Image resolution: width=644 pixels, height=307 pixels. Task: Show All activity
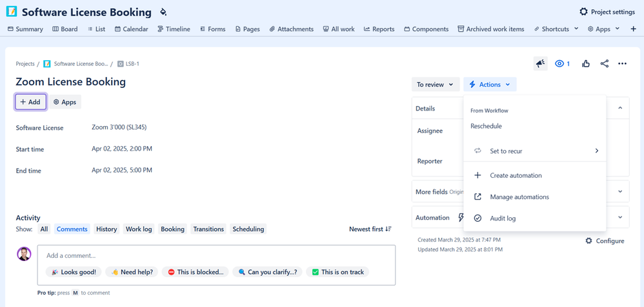[44, 229]
